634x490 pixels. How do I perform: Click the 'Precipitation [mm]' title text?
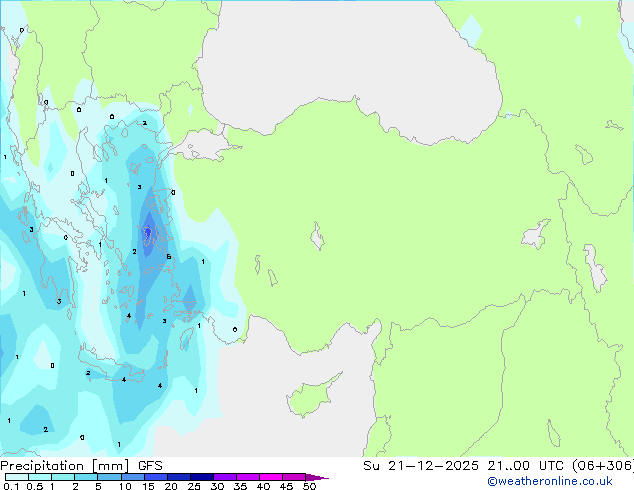[x=65, y=466]
